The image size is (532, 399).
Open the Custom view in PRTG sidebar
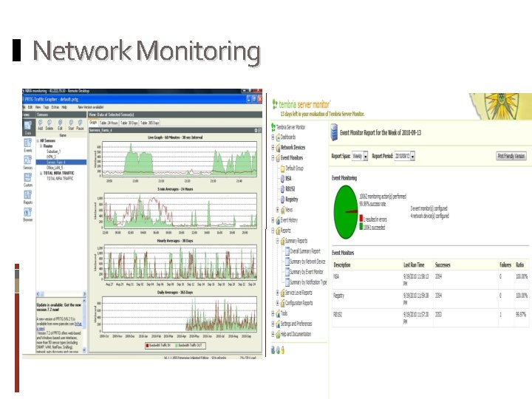coord(28,180)
